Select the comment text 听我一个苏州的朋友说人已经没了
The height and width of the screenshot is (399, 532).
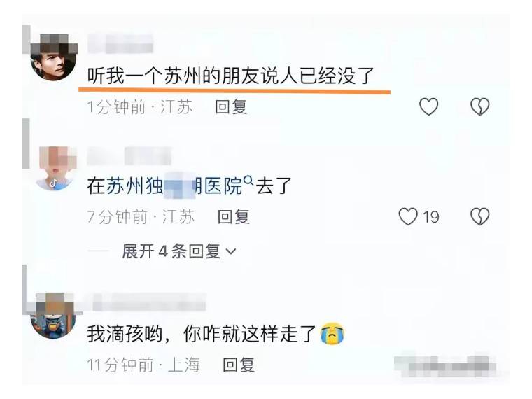point(231,76)
